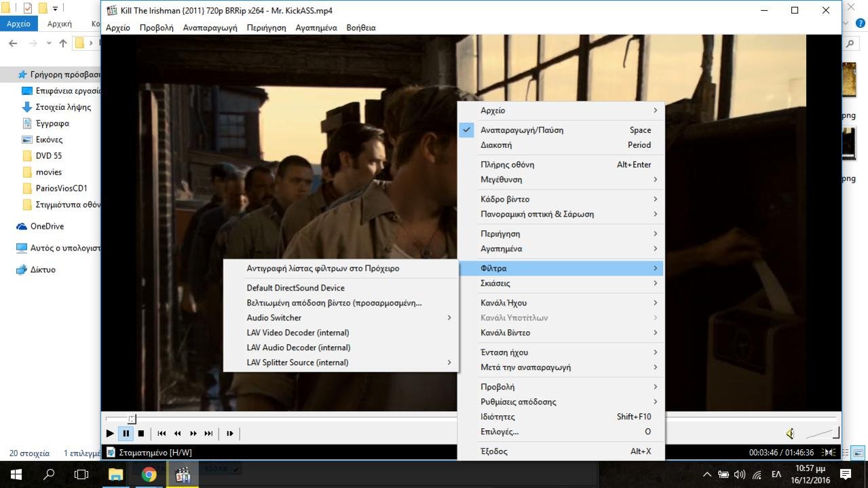Viewport: 868px width, 488px height.
Task: Stop playback with the Stop button
Action: coord(141,433)
